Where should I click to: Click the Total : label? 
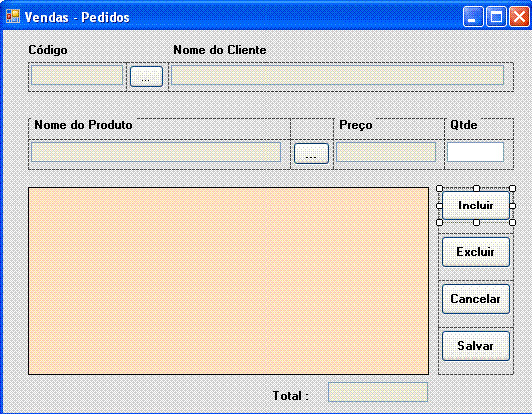pos(291,396)
